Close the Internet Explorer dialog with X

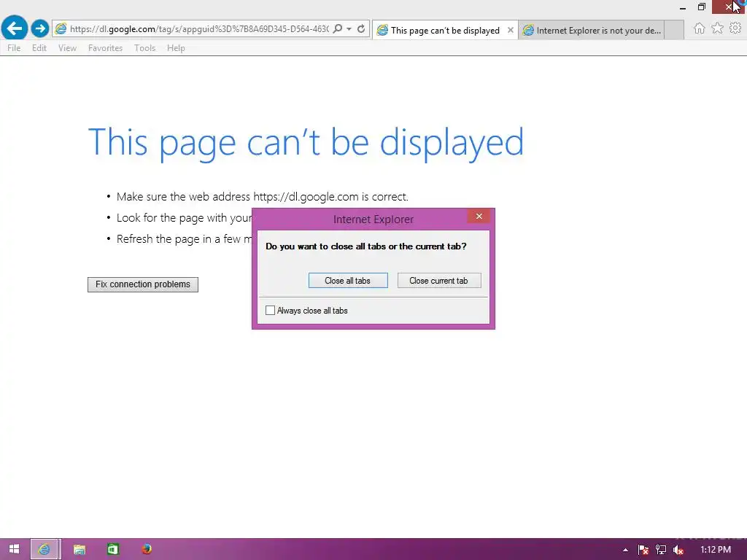[479, 216]
